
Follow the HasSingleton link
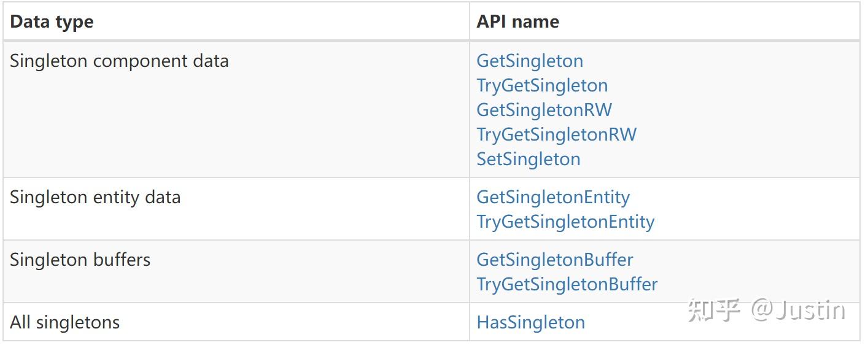click(x=530, y=322)
